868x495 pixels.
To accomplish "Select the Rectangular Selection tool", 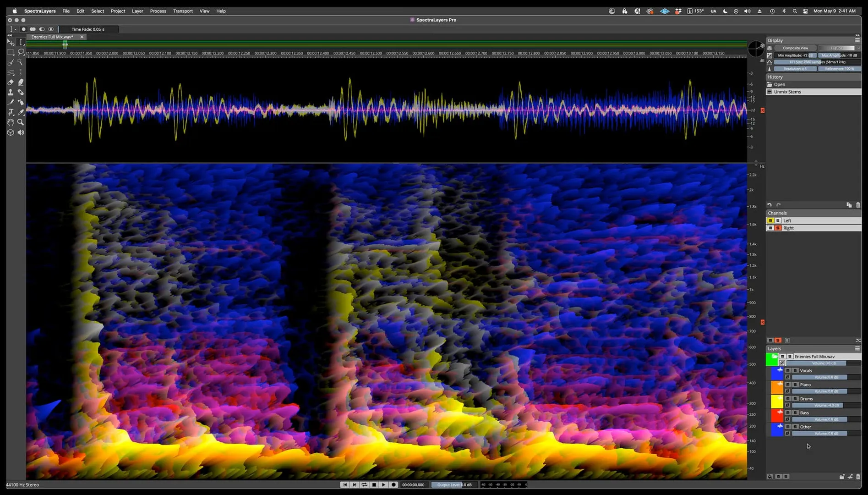I will point(11,52).
